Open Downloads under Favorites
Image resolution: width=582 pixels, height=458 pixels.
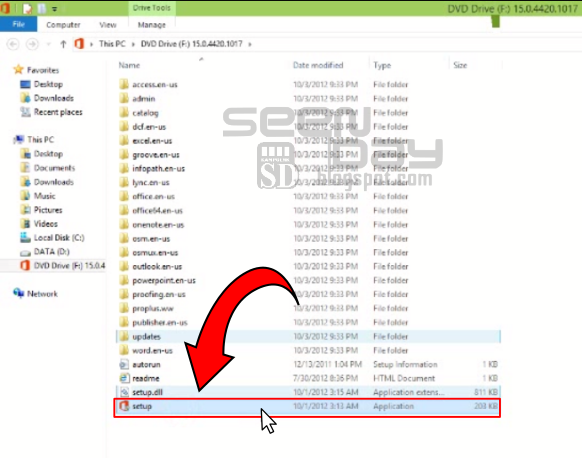coord(53,98)
